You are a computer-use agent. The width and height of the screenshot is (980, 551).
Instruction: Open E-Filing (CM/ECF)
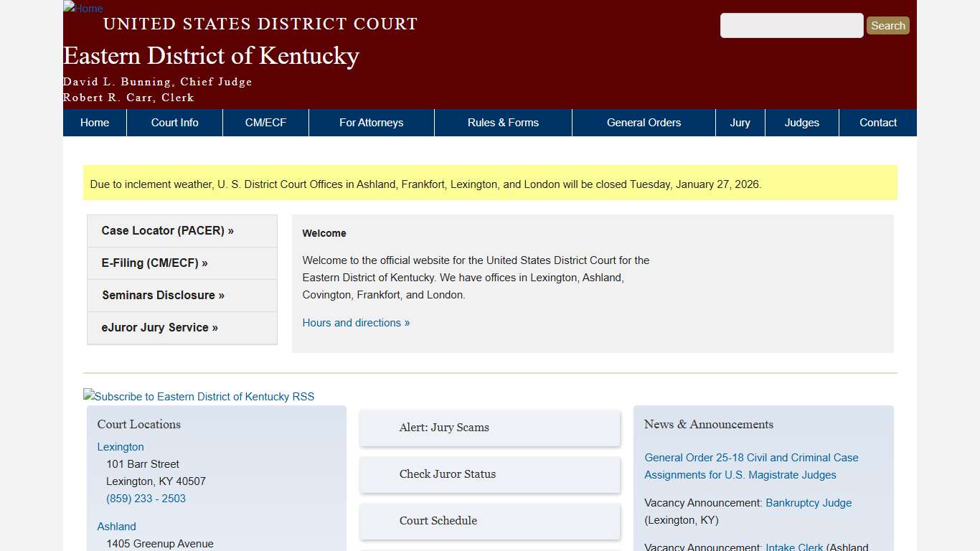(x=155, y=263)
